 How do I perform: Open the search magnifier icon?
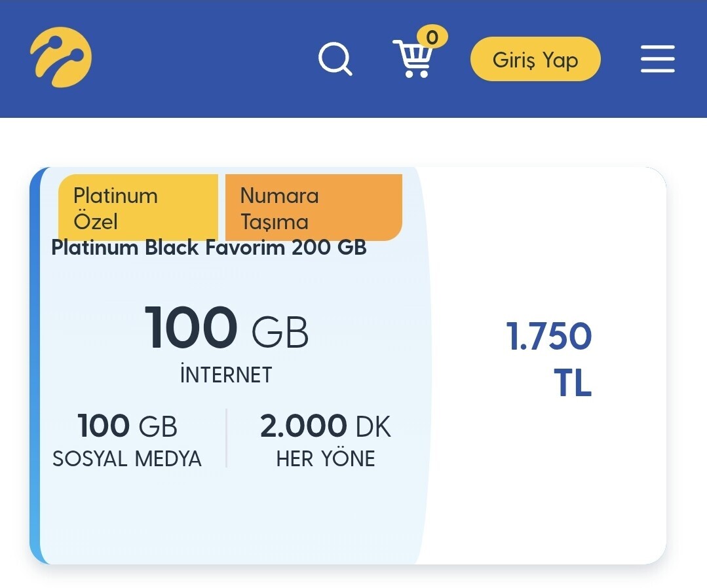pos(335,58)
